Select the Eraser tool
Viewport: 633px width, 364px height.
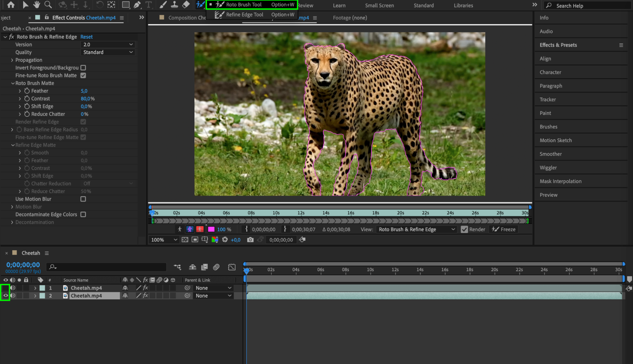coord(186,5)
